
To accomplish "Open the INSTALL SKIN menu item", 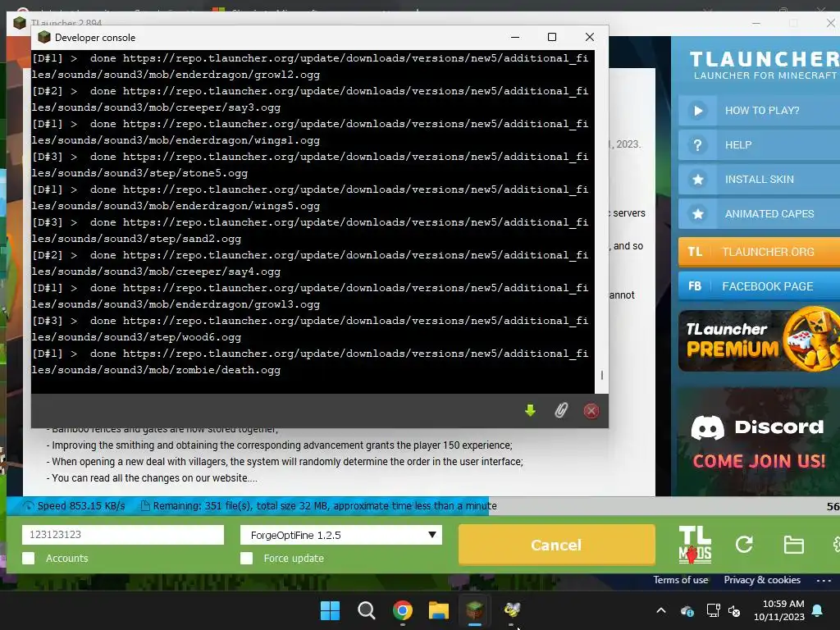I will click(760, 180).
